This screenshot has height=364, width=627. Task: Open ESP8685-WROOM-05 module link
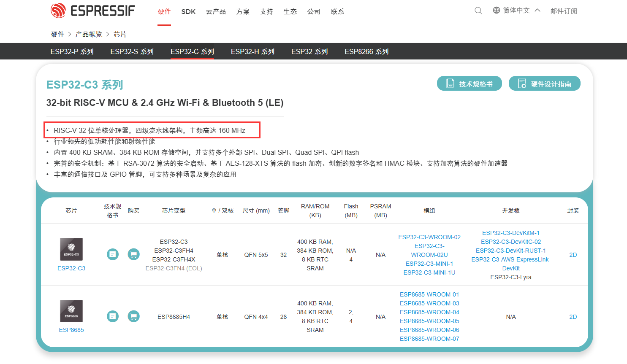tap(429, 321)
